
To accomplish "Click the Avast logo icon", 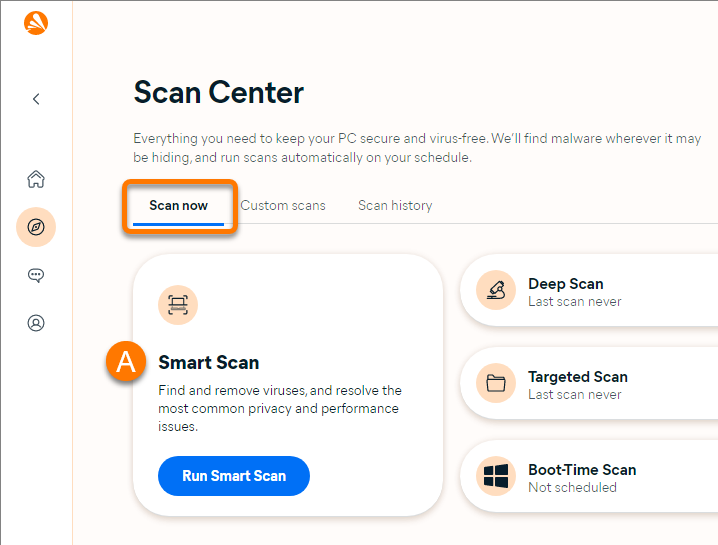I will [36, 23].
